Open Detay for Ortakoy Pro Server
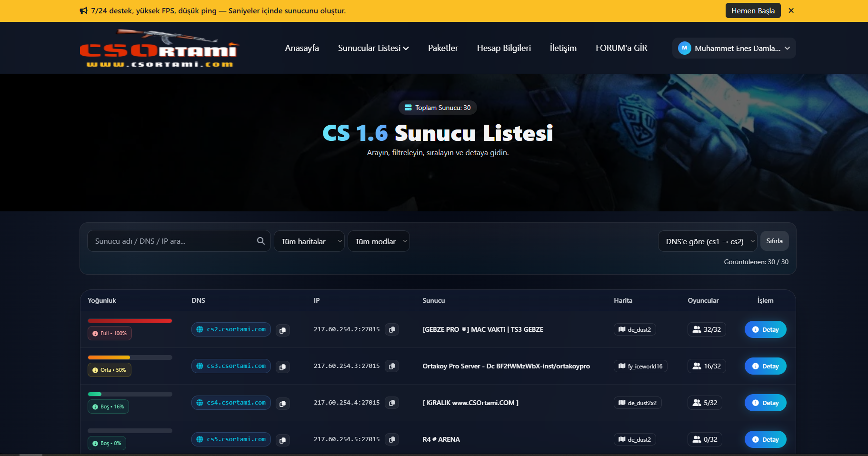This screenshot has width=868, height=456. tap(765, 366)
